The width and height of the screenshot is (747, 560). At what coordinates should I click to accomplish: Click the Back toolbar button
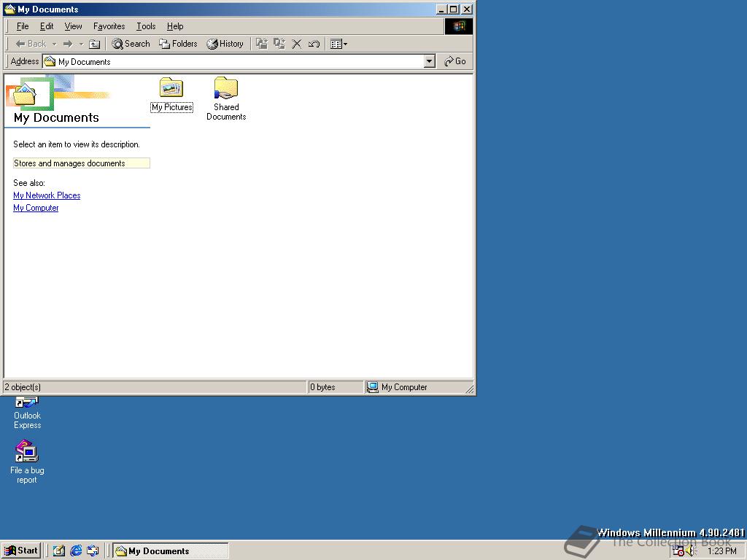pyautogui.click(x=30, y=44)
